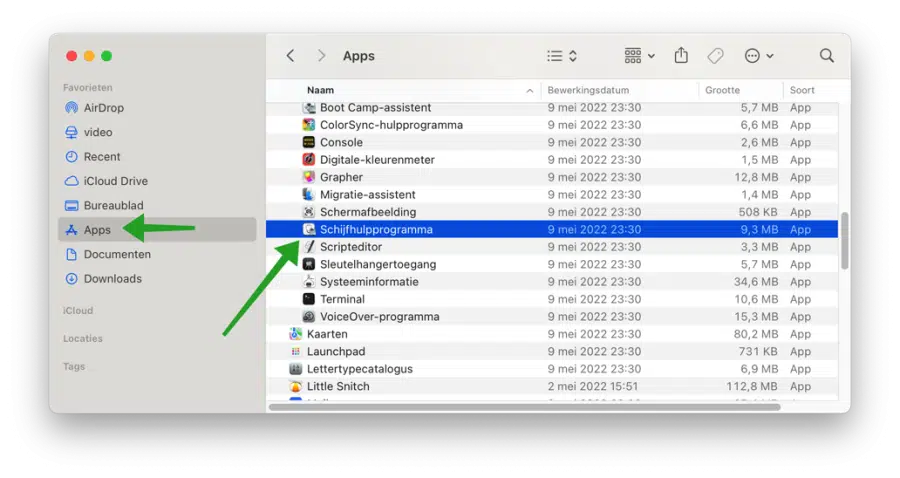Select the Schermafbeelding file name
This screenshot has height=478, width=900.
[368, 212]
